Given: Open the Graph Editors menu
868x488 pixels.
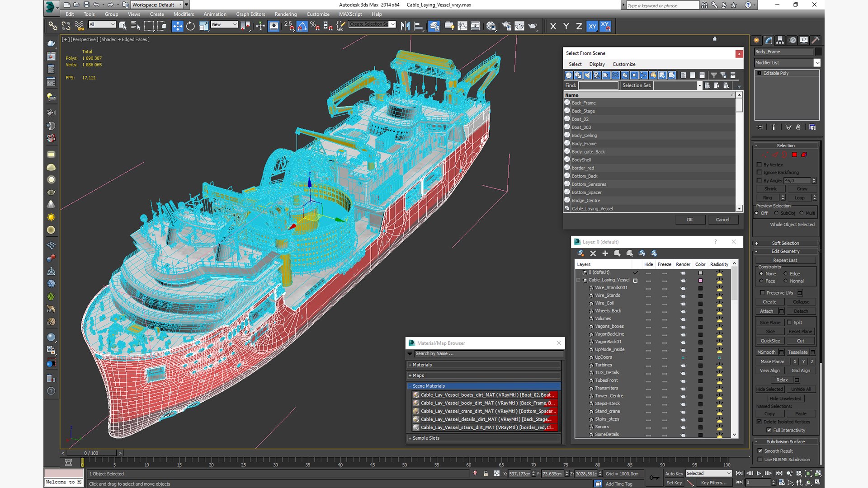Looking at the screenshot, I should coord(250,14).
